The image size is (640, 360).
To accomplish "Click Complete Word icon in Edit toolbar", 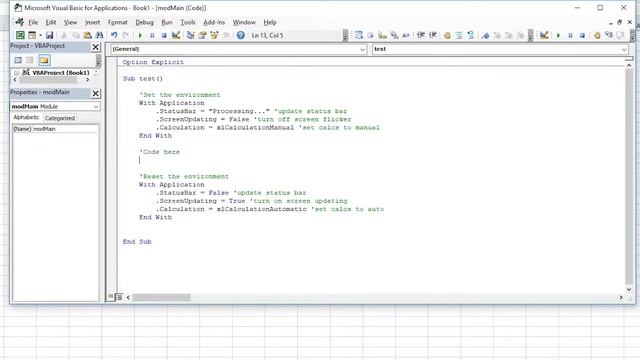I will [406, 35].
